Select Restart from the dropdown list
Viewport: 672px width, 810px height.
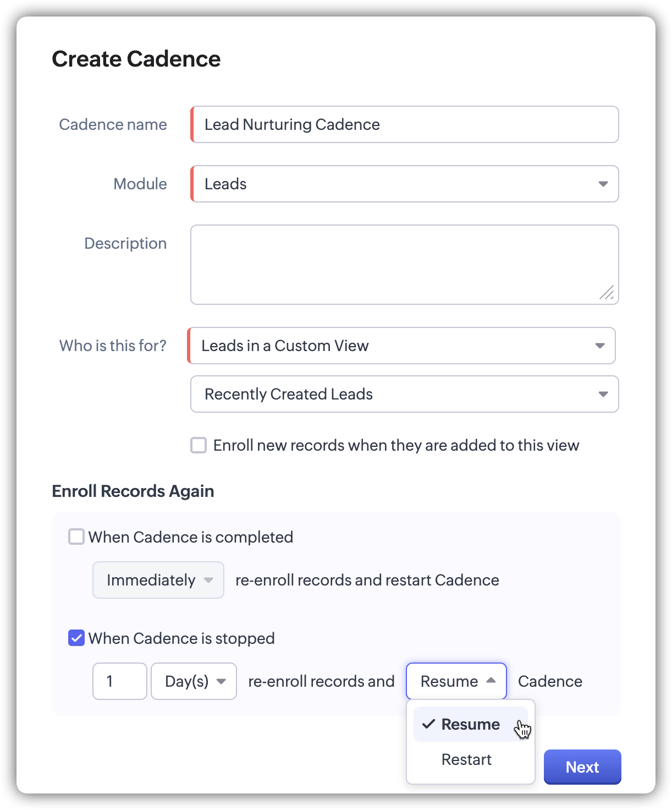pos(466,759)
